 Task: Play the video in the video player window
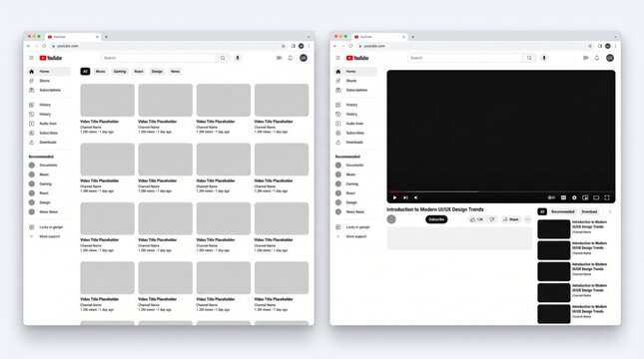pos(394,197)
